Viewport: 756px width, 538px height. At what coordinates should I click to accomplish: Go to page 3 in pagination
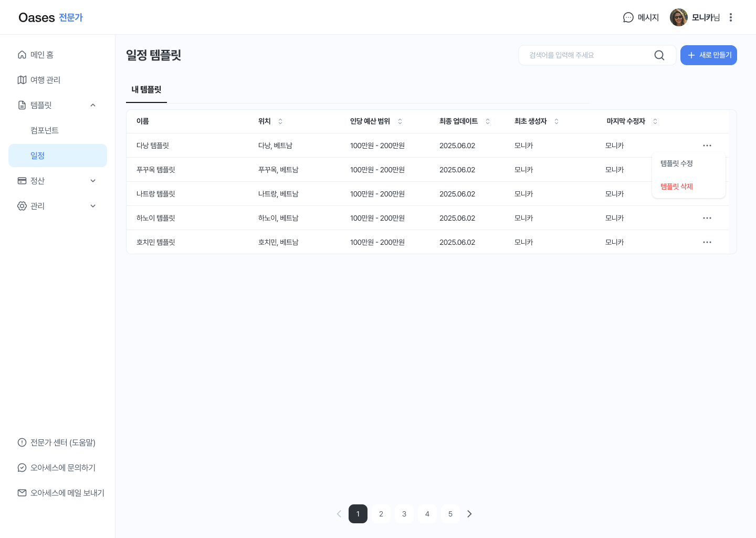[x=404, y=514]
